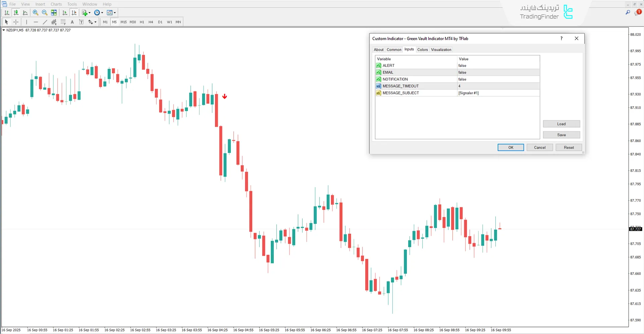
Task: Toggle the Chart Shift button
Action: [74, 13]
